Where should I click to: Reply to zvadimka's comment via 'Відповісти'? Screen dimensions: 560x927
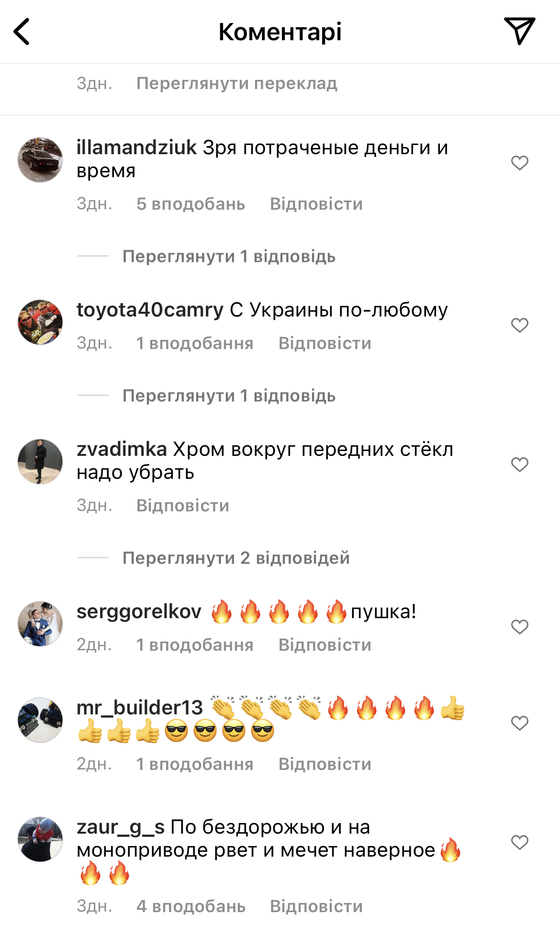point(183,506)
